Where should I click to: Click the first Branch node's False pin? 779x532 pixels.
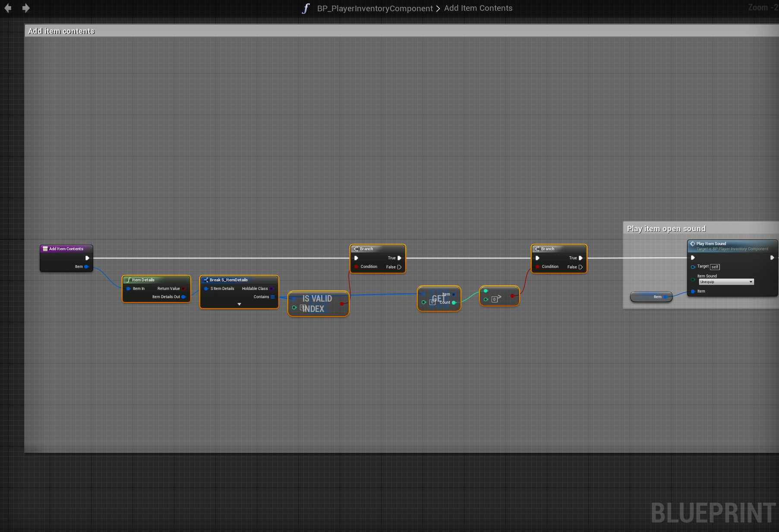(399, 267)
